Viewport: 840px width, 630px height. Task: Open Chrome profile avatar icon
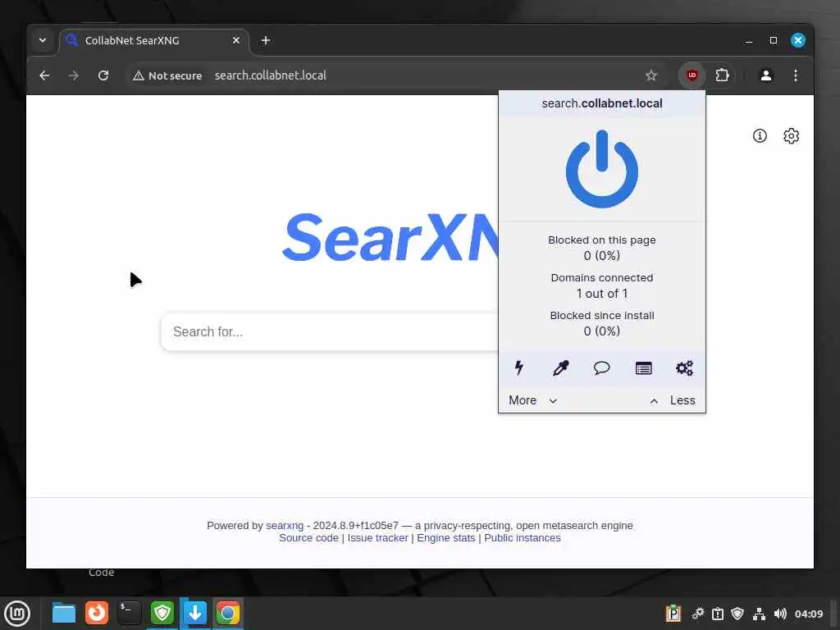point(766,75)
